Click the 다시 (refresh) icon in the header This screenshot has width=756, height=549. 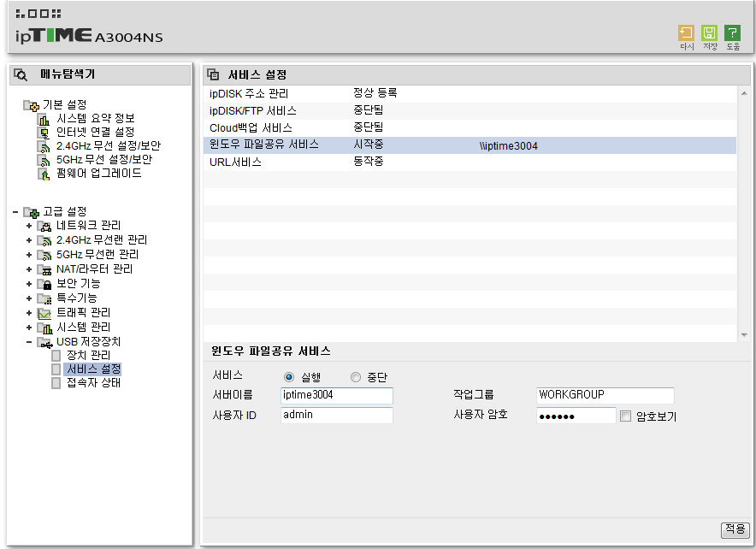[x=686, y=33]
